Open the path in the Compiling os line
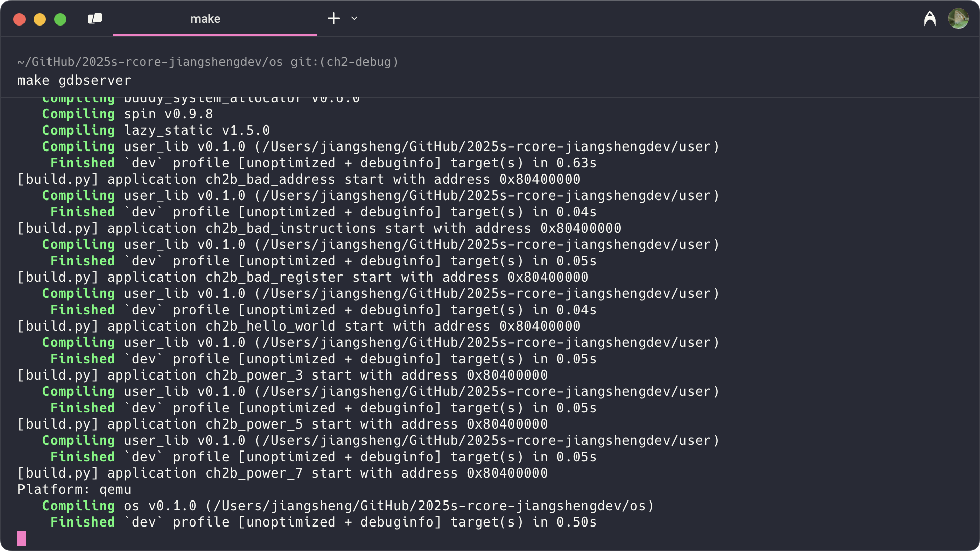Viewport: 980px width, 551px height. click(x=429, y=506)
